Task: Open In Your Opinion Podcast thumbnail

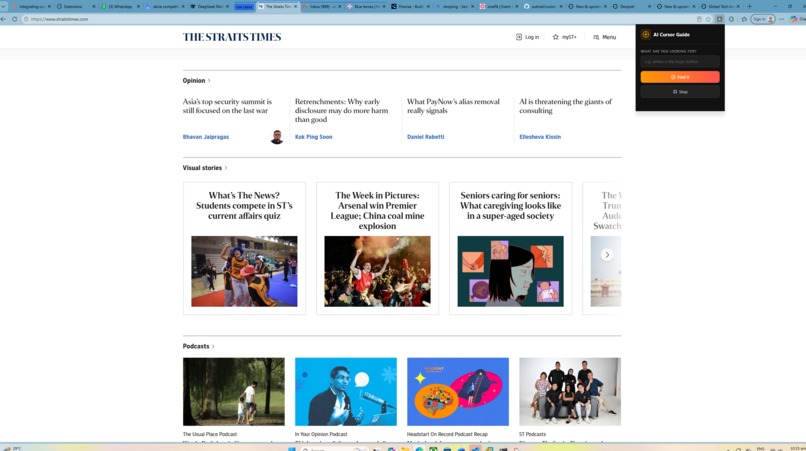Action: coord(345,392)
